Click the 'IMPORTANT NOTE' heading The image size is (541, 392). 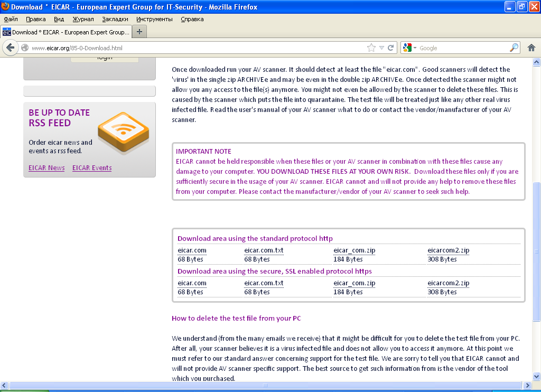(x=203, y=151)
